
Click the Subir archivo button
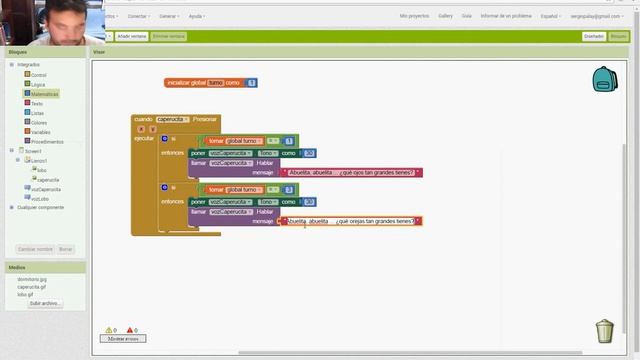[x=45, y=303]
